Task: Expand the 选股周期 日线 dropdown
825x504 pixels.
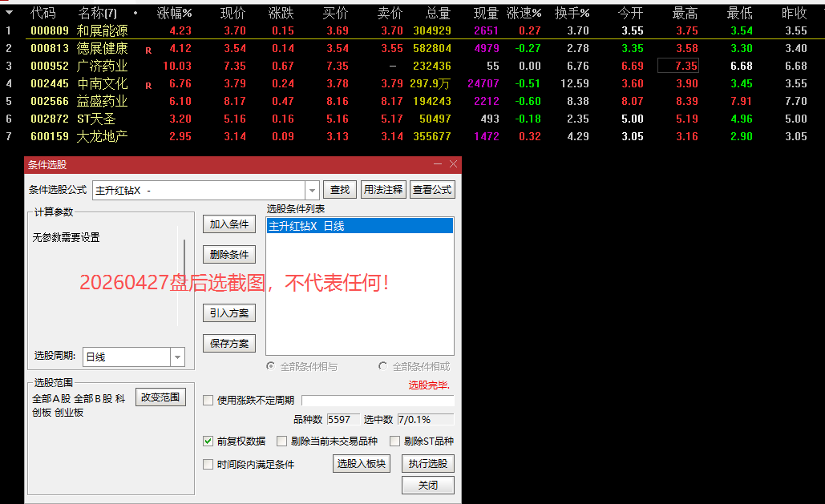Action: click(176, 357)
